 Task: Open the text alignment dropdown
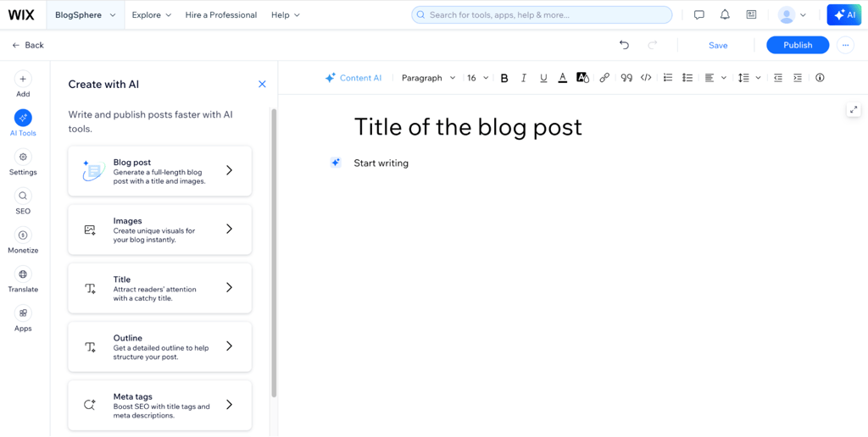click(715, 78)
